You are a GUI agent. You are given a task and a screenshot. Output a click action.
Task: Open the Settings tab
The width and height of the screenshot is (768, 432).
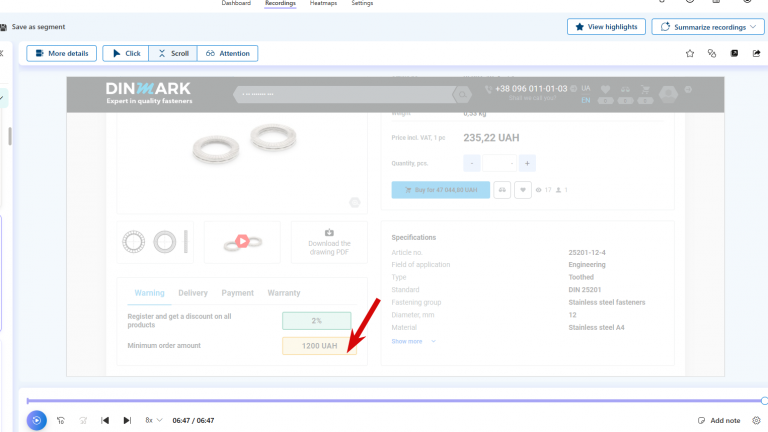tap(362, 3)
